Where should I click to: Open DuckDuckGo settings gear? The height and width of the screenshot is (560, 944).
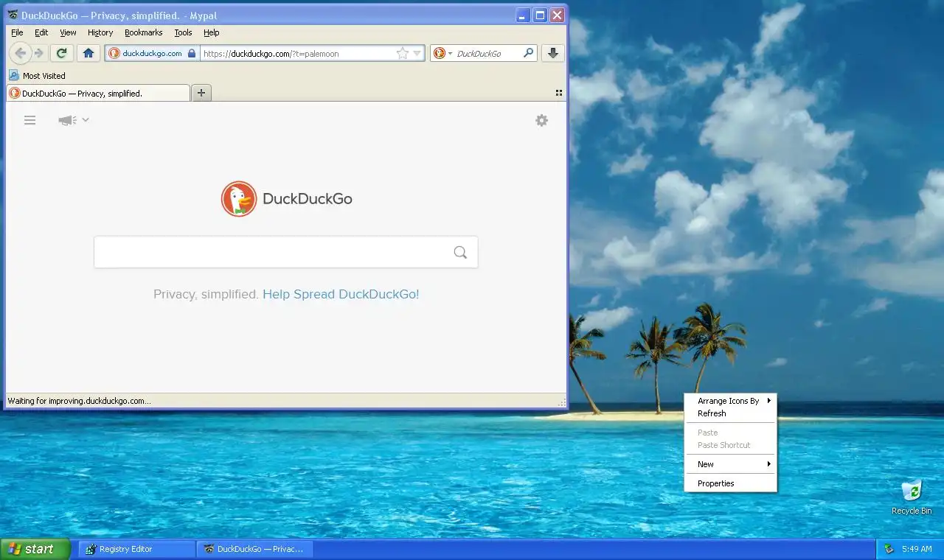pyautogui.click(x=541, y=120)
